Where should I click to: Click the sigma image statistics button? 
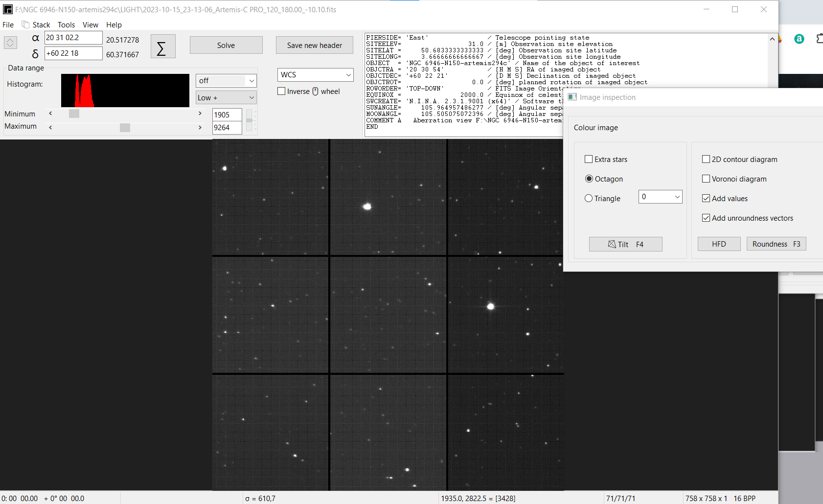163,46
